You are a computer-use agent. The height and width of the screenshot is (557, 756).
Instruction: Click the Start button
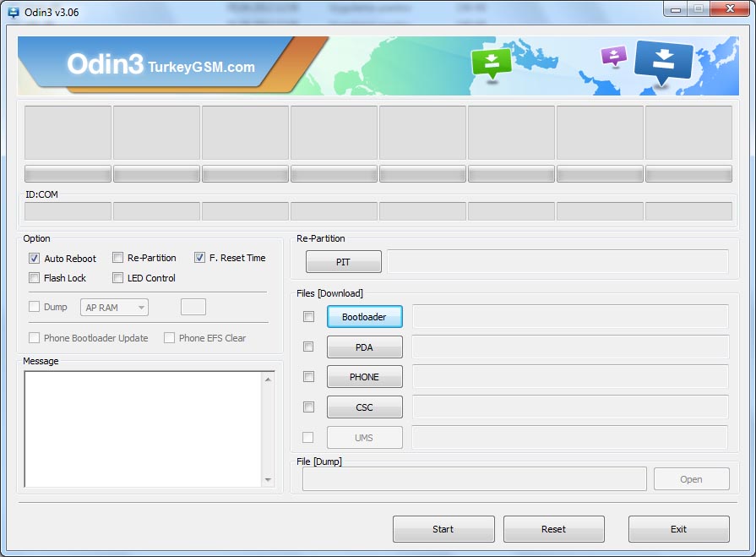(x=443, y=529)
